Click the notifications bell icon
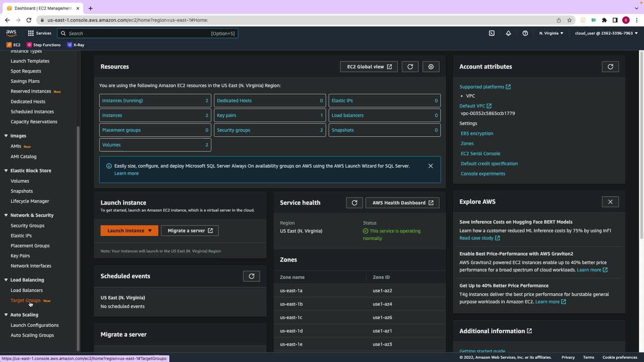This screenshot has width=644, height=362. click(x=508, y=33)
